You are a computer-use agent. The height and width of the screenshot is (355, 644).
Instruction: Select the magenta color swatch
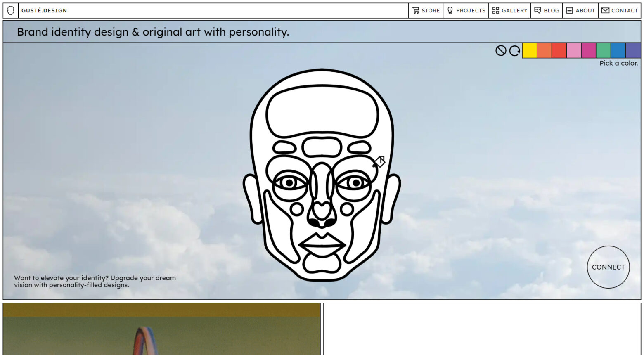pos(589,51)
